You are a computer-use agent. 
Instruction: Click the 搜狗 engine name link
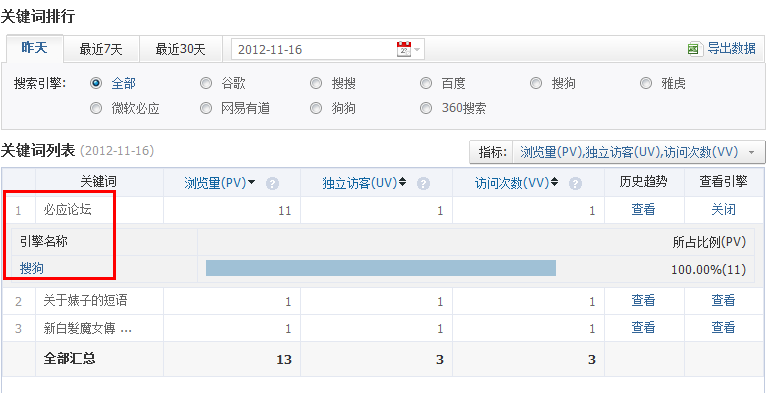[x=32, y=268]
